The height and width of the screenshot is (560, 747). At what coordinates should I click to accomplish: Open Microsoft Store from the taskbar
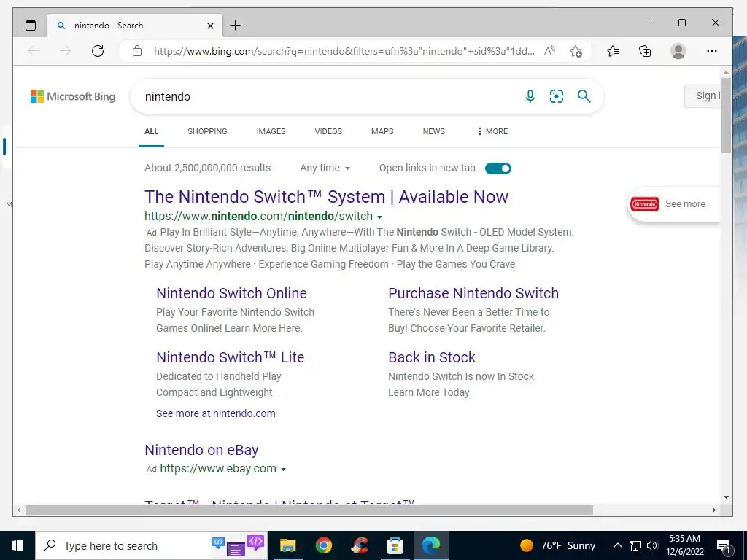[395, 545]
